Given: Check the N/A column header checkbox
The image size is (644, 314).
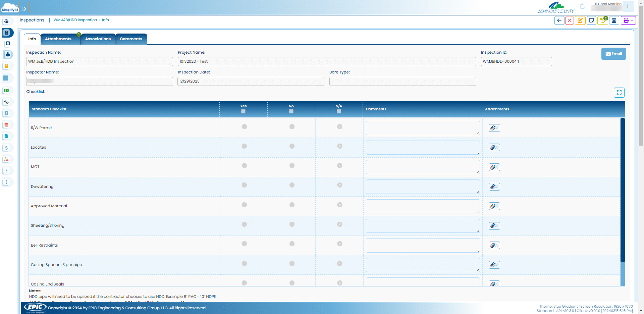Looking at the screenshot, I should coord(339,111).
